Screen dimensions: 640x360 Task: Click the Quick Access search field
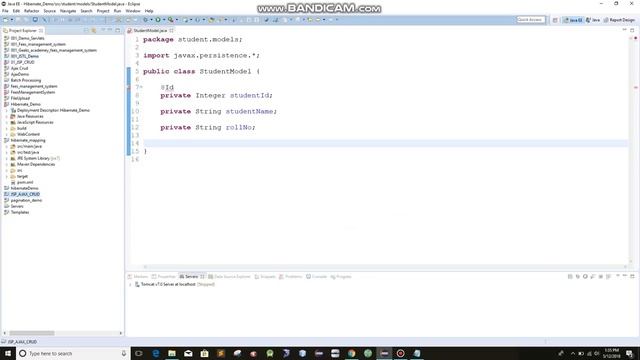(531, 20)
